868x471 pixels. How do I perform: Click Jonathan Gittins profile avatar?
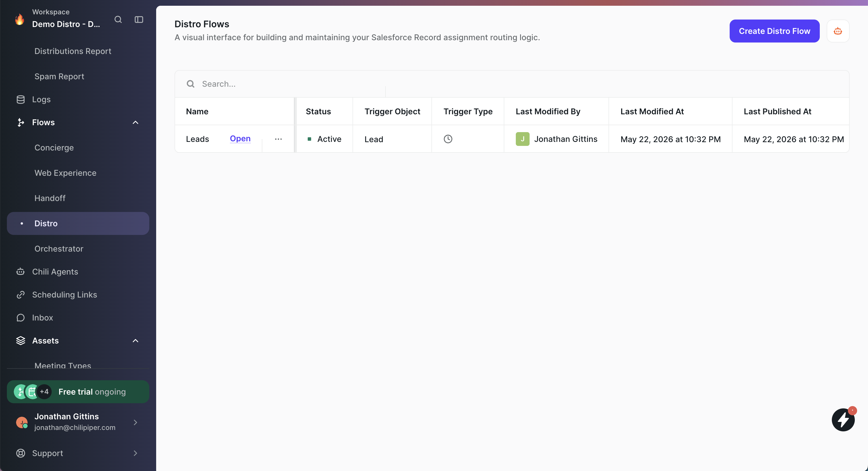[22, 422]
